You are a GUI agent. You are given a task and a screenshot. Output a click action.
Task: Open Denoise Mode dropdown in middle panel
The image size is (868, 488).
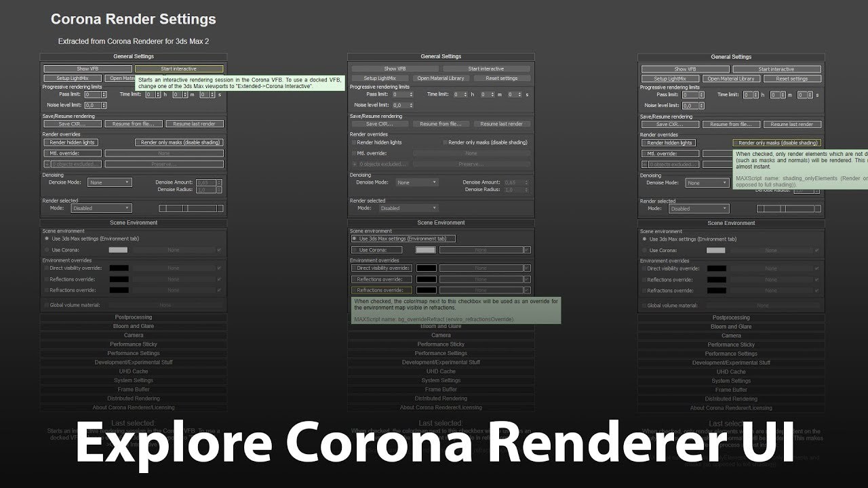point(416,183)
